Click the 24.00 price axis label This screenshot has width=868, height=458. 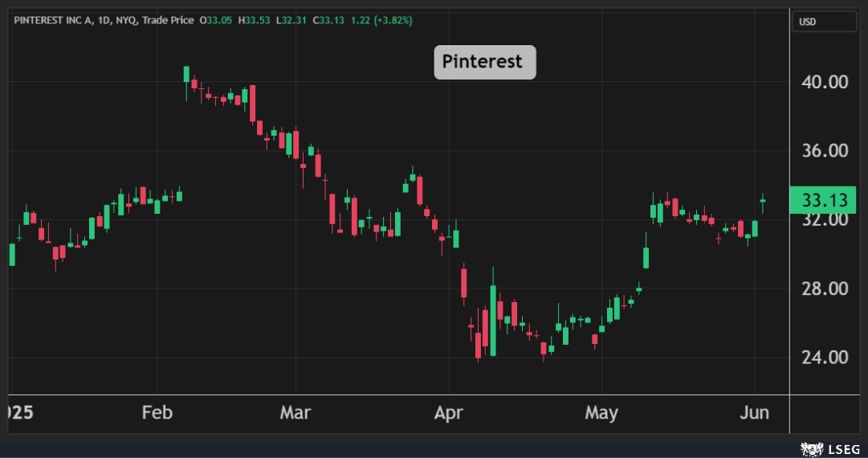click(825, 358)
